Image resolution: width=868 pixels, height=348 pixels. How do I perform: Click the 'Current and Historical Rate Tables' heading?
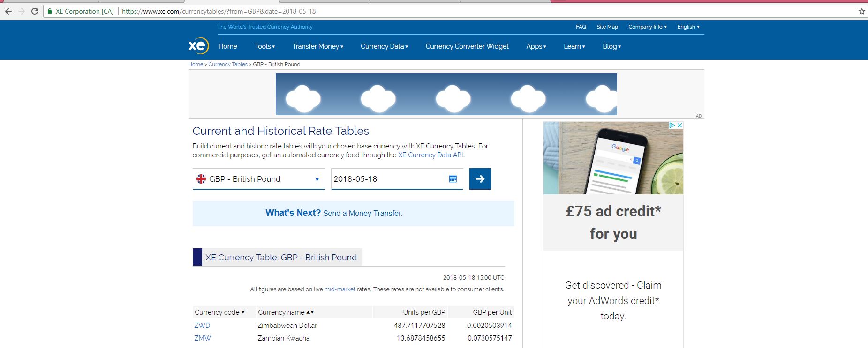point(280,131)
